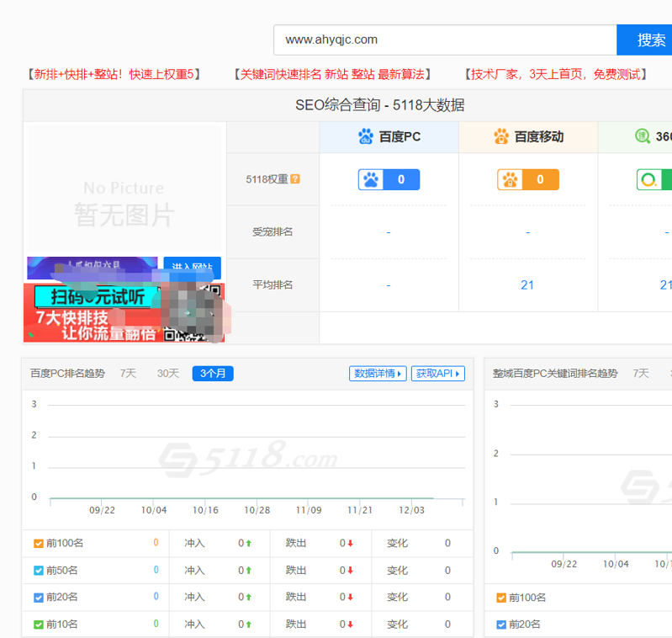Open the 技术厂家 3天上首页 ad link
The height and width of the screenshot is (638, 672).
pyautogui.click(x=556, y=74)
